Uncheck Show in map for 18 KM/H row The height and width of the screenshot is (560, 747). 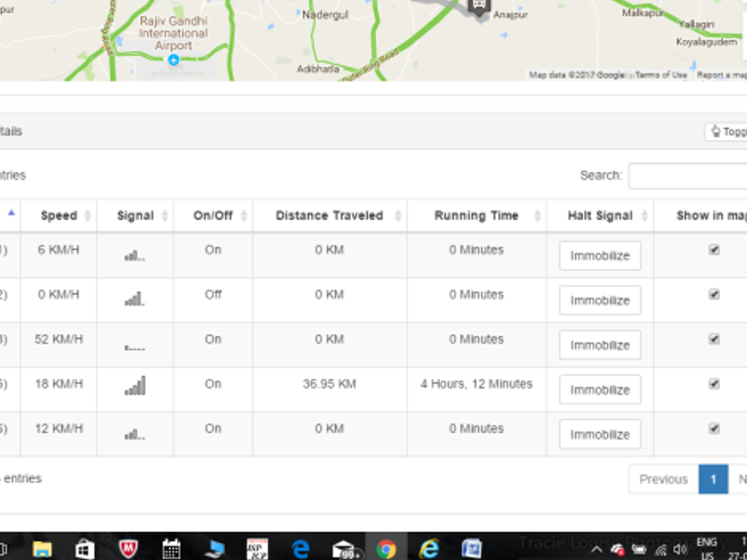[713, 384]
